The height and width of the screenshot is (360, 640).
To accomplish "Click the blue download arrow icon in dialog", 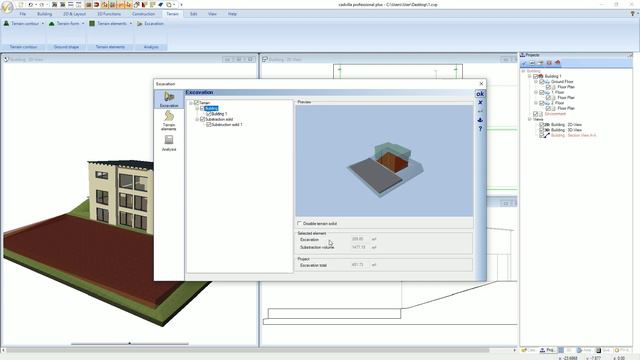I will tap(480, 120).
